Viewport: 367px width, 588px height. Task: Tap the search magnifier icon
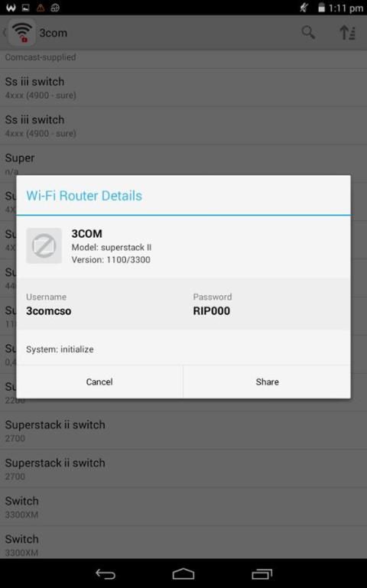point(308,33)
